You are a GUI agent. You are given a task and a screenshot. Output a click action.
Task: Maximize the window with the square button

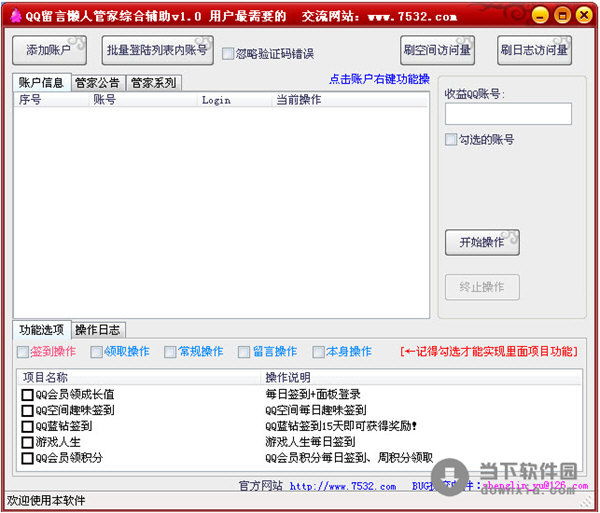coord(562,16)
